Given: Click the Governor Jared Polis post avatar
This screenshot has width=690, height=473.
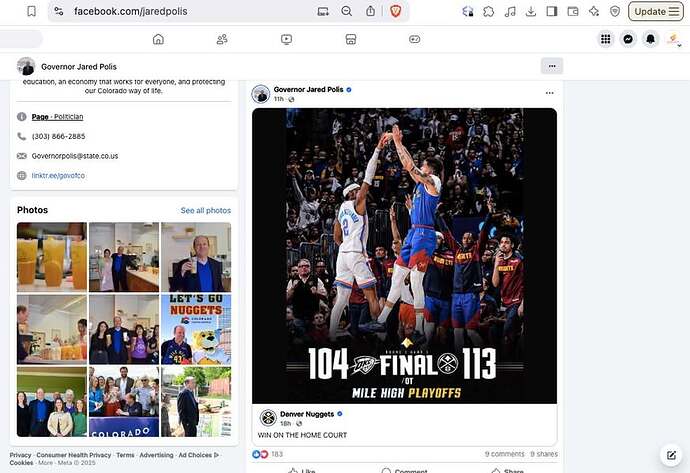Looking at the screenshot, I should click(x=261, y=94).
